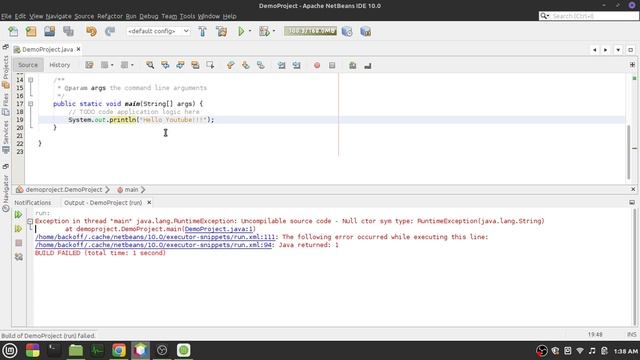This screenshot has height=360, width=640.
Task: Open the run.xml:94 link in Output
Action: click(x=153, y=245)
